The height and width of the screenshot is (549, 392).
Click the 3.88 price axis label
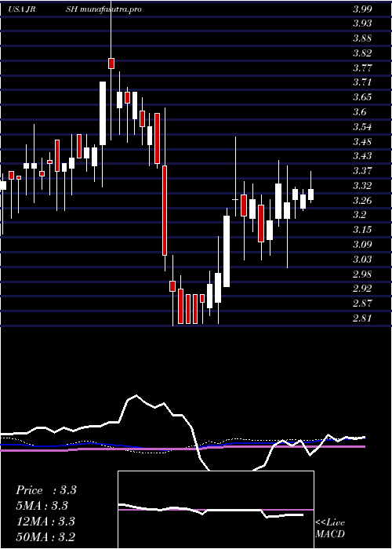(362, 38)
